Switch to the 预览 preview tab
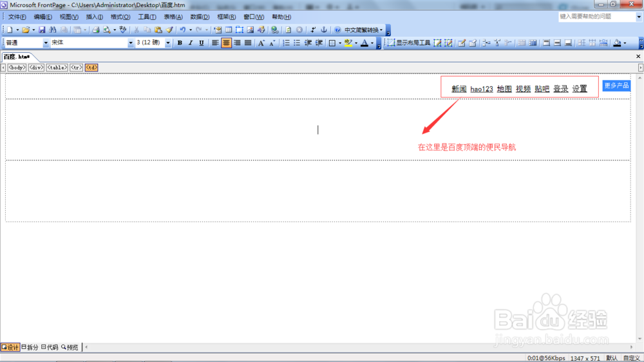The image size is (644, 362). tap(70, 347)
